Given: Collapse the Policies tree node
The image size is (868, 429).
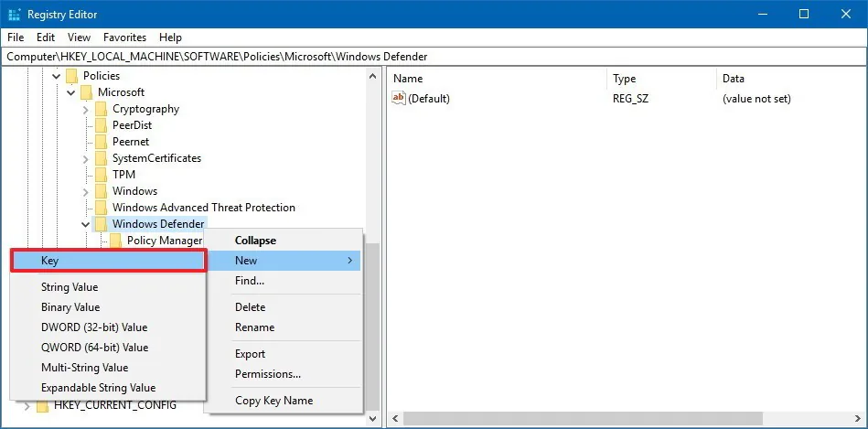Looking at the screenshot, I should click(57, 76).
